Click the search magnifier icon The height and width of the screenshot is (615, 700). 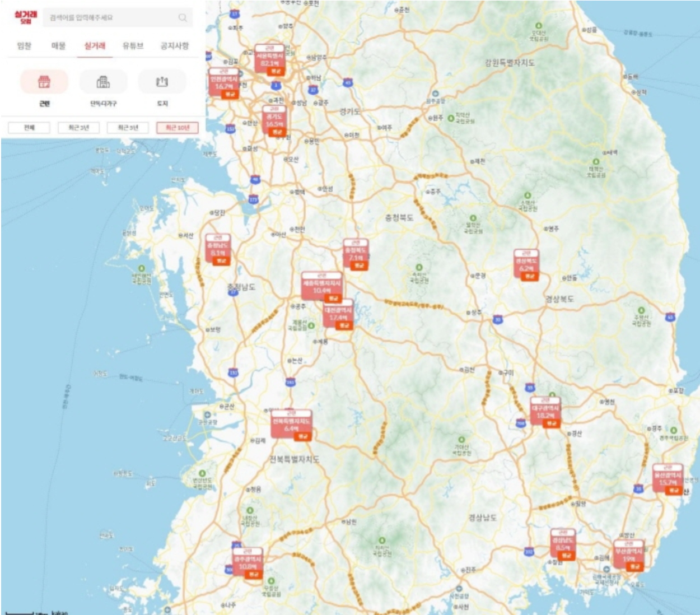[183, 18]
